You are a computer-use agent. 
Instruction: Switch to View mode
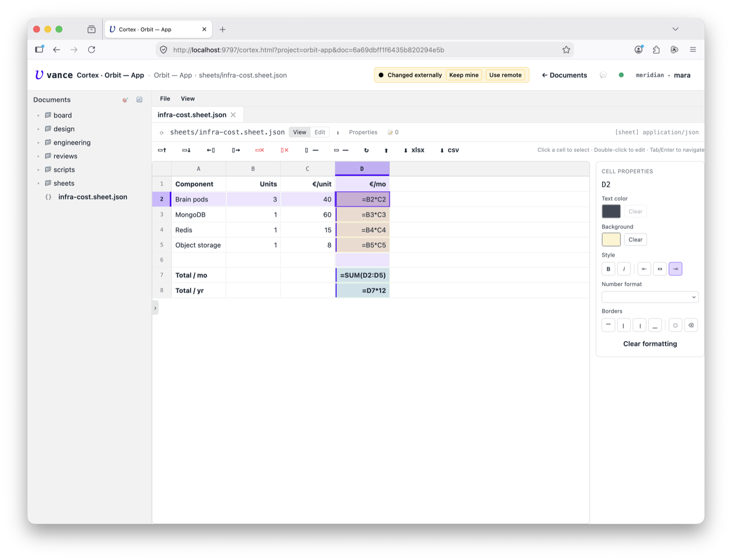coord(300,132)
